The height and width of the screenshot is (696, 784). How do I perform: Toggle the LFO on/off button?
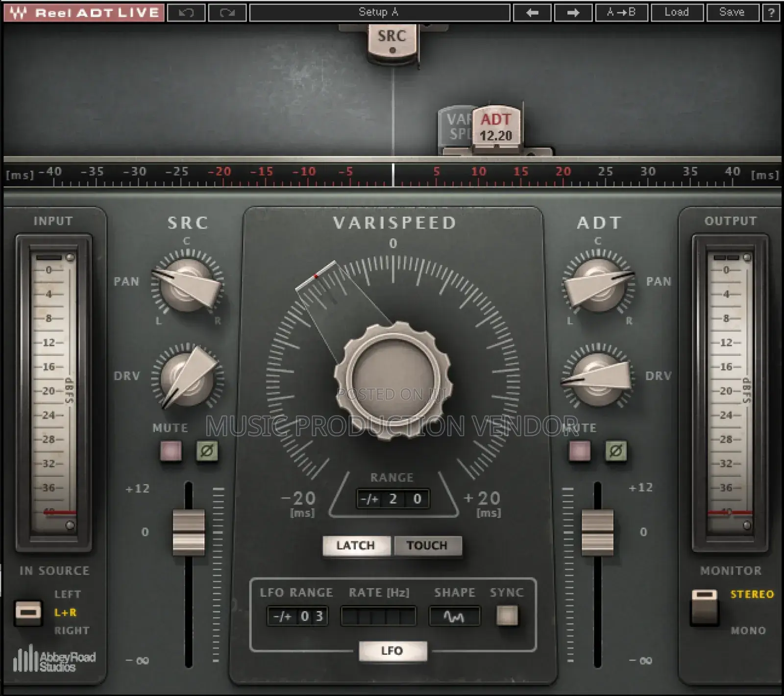click(x=392, y=651)
